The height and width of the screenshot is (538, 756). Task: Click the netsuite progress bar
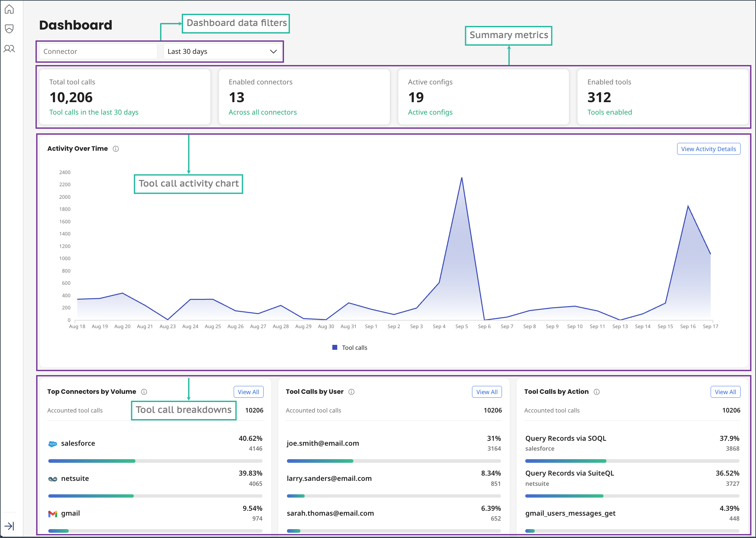click(155, 496)
